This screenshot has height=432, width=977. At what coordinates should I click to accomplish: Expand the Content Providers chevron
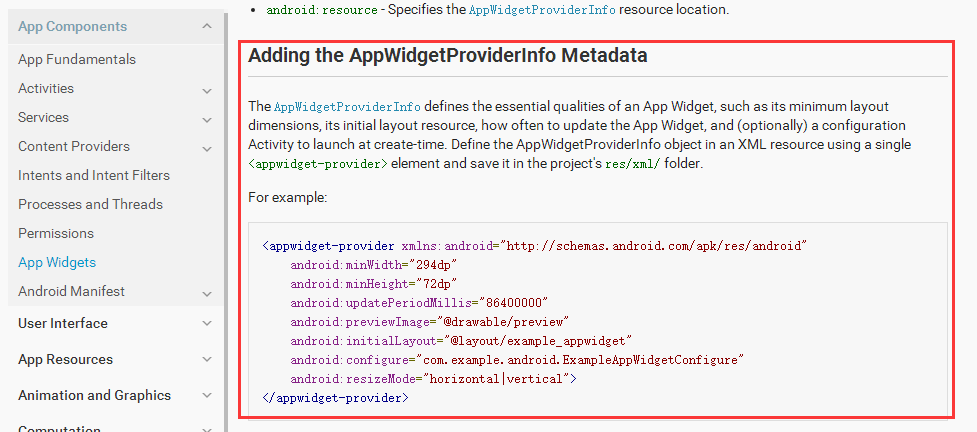(206, 148)
